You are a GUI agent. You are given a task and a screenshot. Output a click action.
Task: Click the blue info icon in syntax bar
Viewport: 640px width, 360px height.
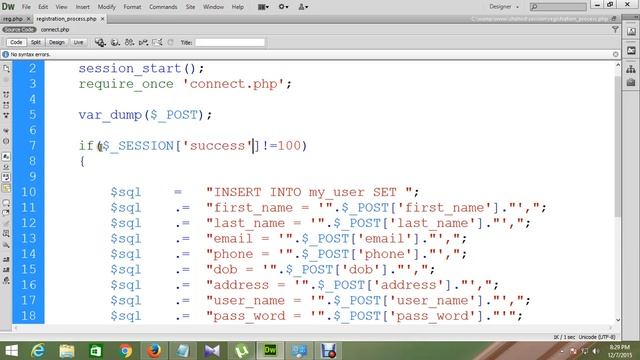[5, 54]
